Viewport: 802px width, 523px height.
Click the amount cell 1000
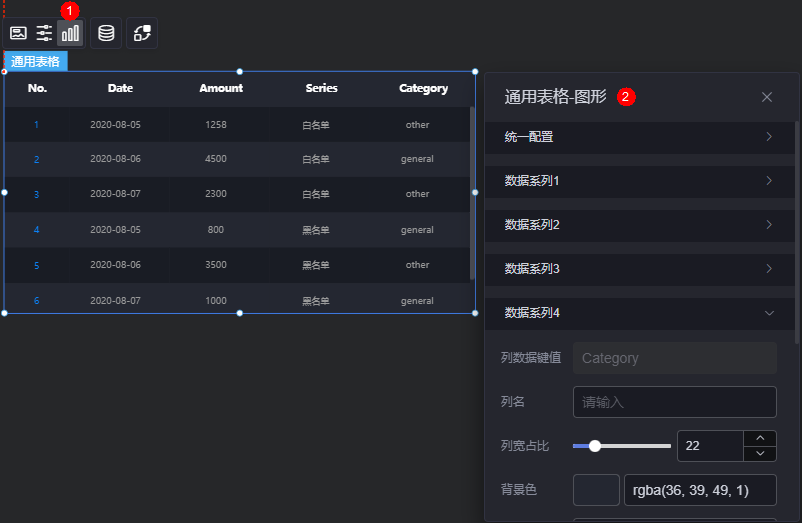tap(216, 301)
